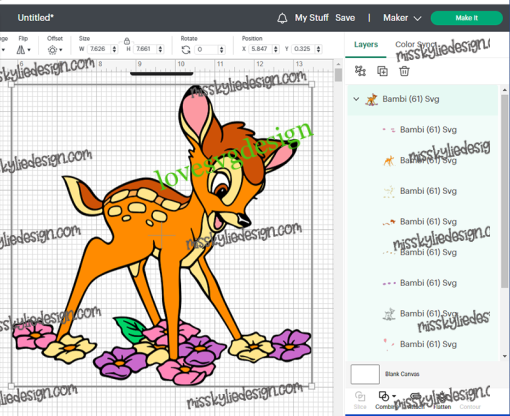Click the Combine shapes icon
The image size is (510, 416).
[x=384, y=396]
